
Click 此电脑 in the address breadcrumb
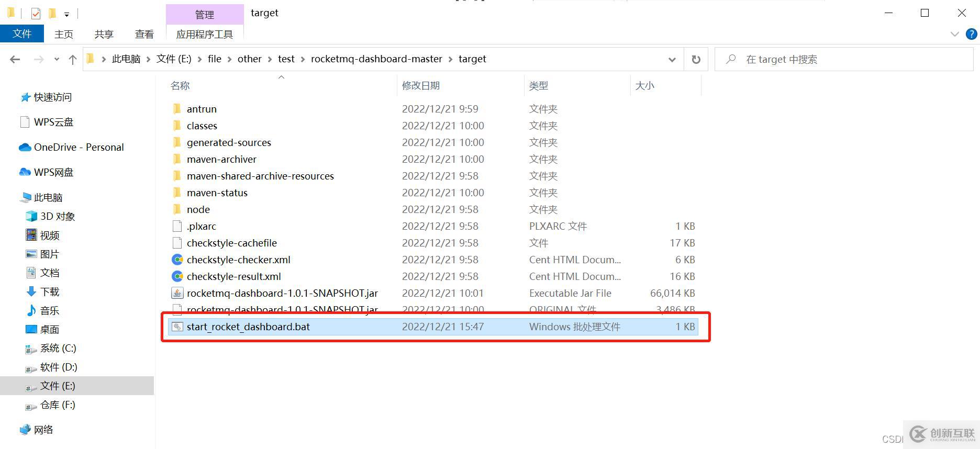tap(126, 59)
